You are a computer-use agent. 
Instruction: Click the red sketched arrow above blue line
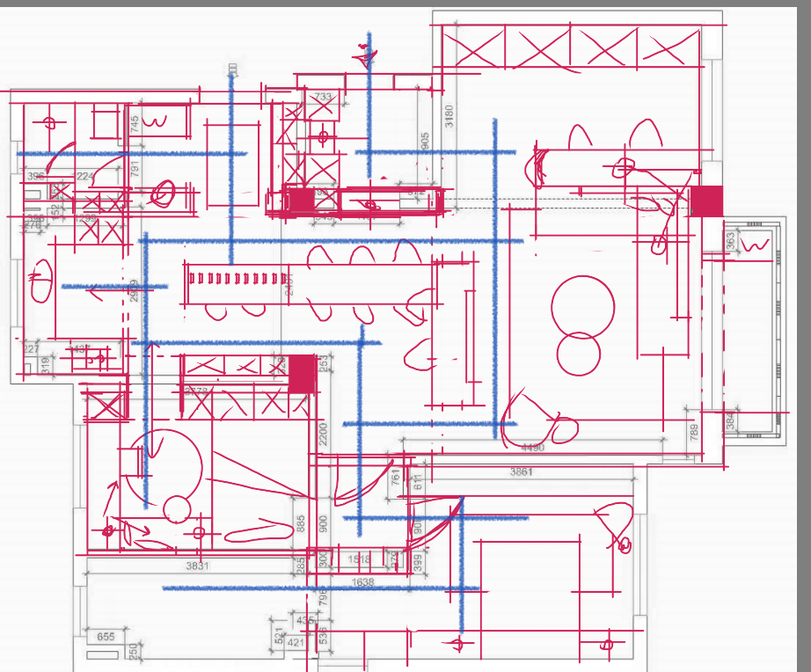tap(366, 55)
